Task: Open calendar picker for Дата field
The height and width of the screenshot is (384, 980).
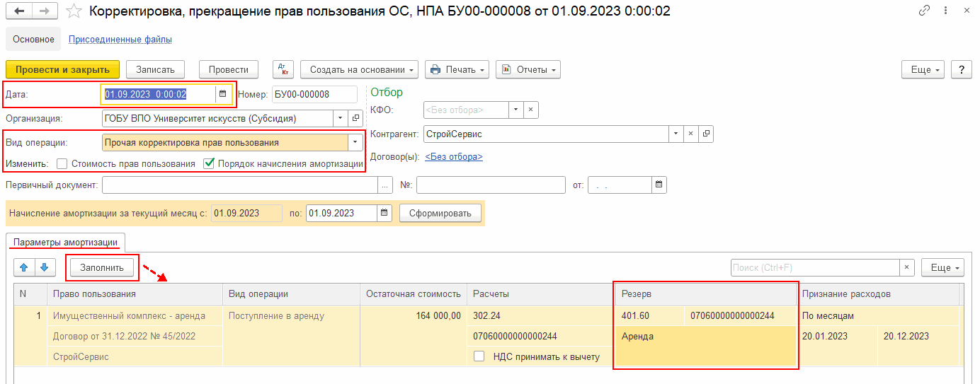Action: (x=222, y=94)
